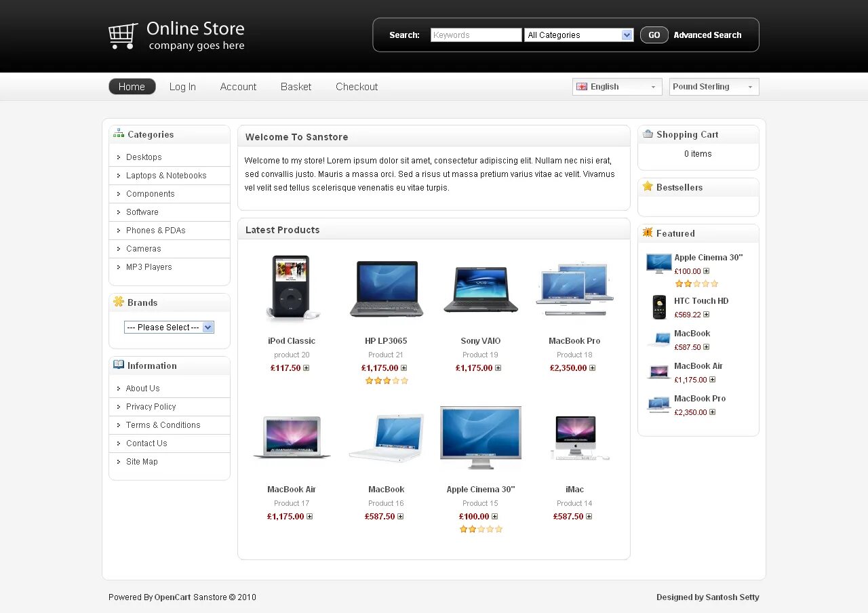The width and height of the screenshot is (868, 613).
Task: Add MacBook Pro using its plus icon
Action: point(593,368)
